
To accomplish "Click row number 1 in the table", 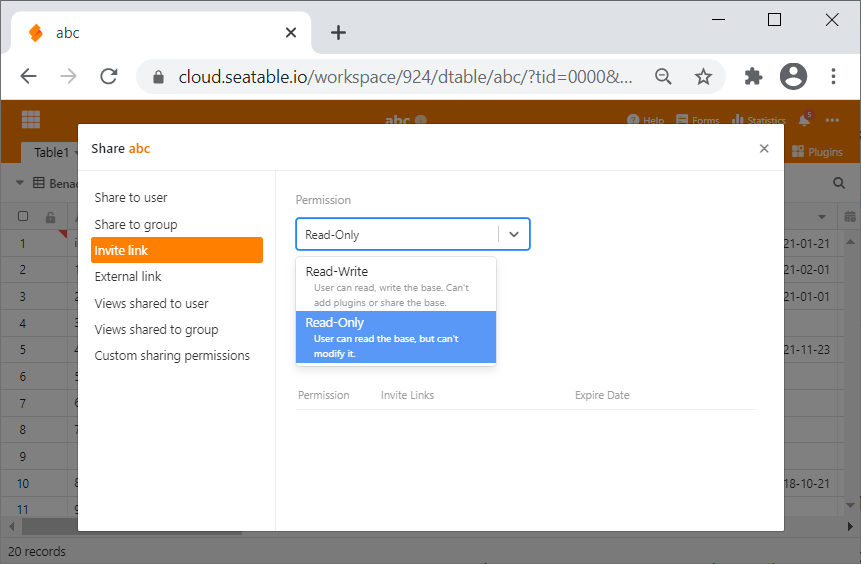I will (x=23, y=243).
